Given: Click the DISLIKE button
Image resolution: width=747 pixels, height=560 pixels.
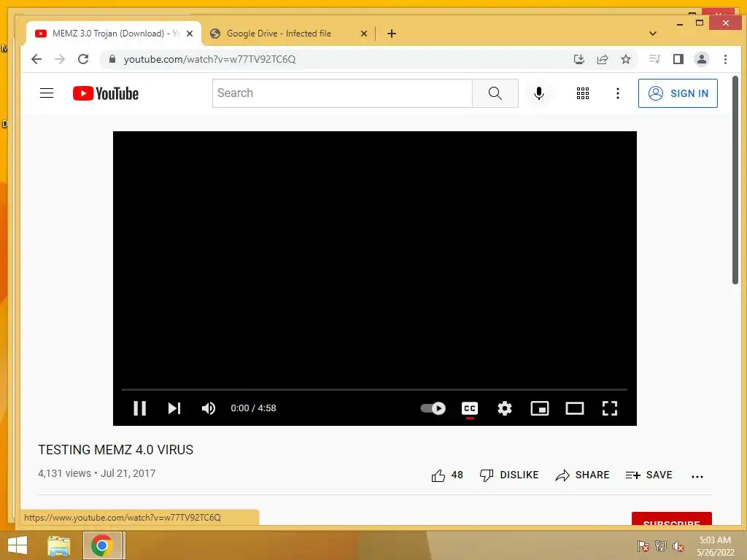Looking at the screenshot, I should (509, 475).
